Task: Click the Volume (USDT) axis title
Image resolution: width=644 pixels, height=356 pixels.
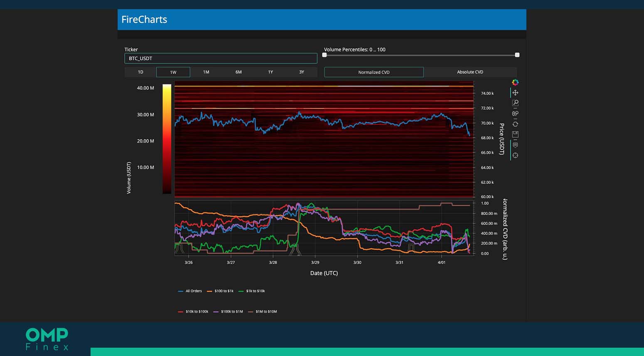Action: click(x=129, y=178)
